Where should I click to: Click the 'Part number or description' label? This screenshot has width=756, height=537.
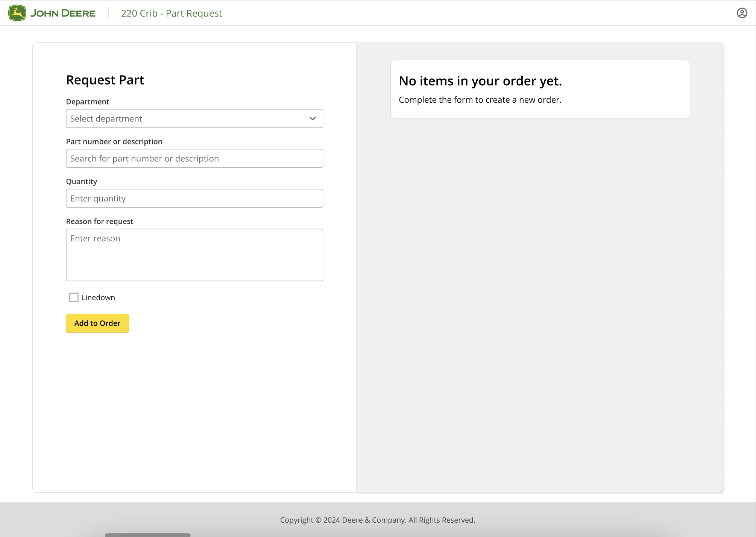114,141
